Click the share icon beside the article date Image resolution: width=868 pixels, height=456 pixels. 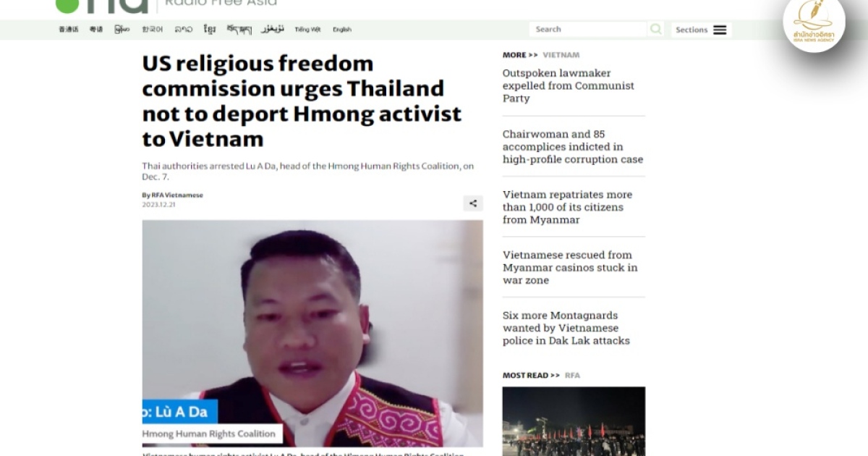(473, 203)
